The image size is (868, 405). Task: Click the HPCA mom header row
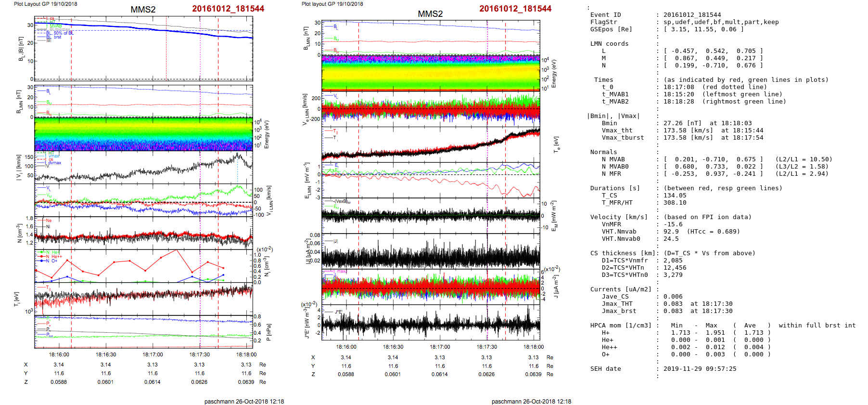point(621,326)
